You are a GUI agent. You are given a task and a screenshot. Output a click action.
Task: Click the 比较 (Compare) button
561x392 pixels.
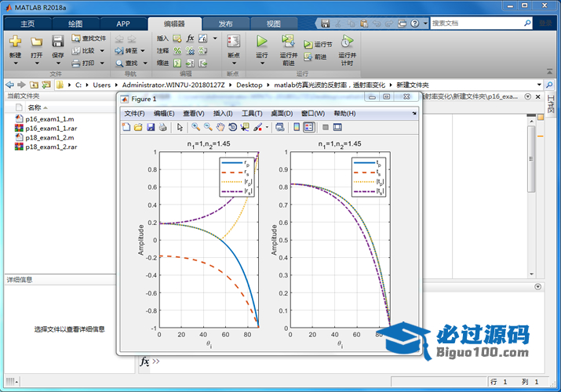click(84, 51)
